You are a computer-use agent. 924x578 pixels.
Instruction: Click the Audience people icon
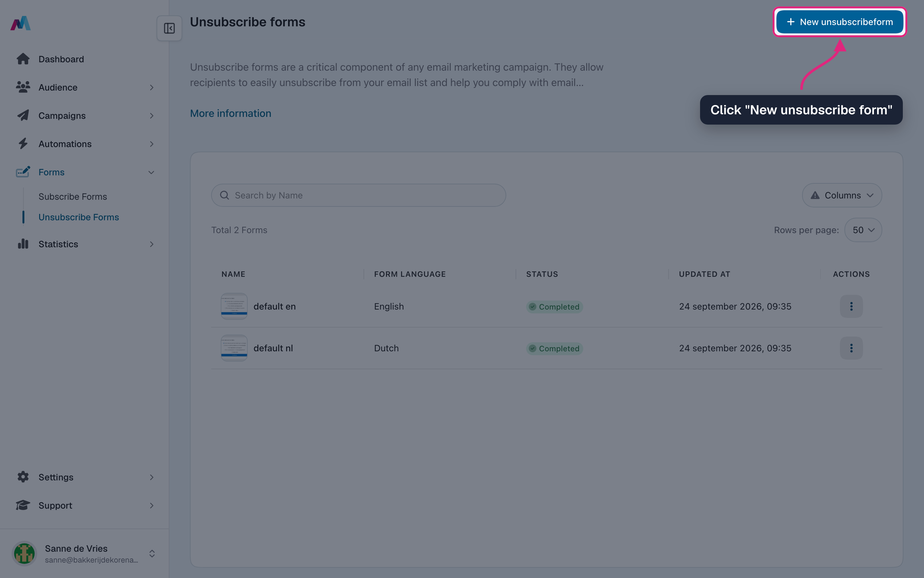pos(23,87)
